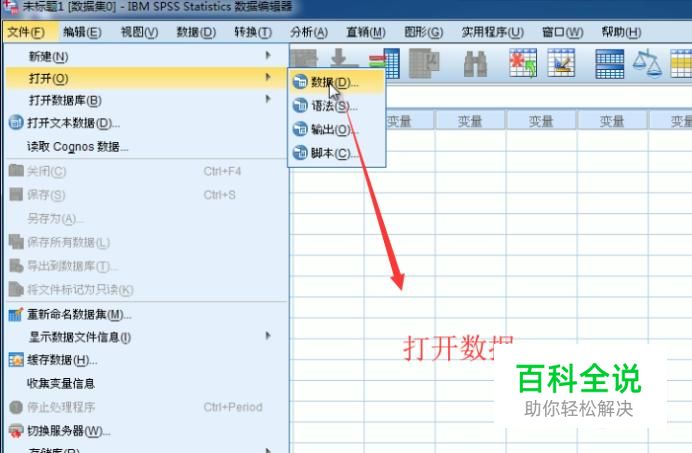Choose 收集变量信息
Viewport: 692px width, 453px height.
click(x=147, y=383)
